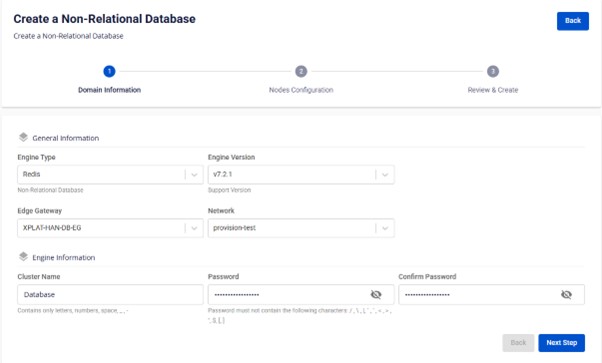Click the General Information layers icon
Image resolution: width=602 pixels, height=363 pixels.
23,137
